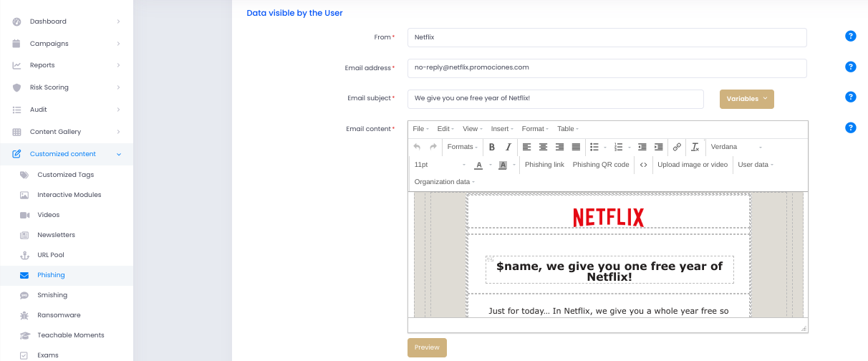Apply text color with A icon
Image resolution: width=868 pixels, height=361 pixels.
[x=478, y=165]
